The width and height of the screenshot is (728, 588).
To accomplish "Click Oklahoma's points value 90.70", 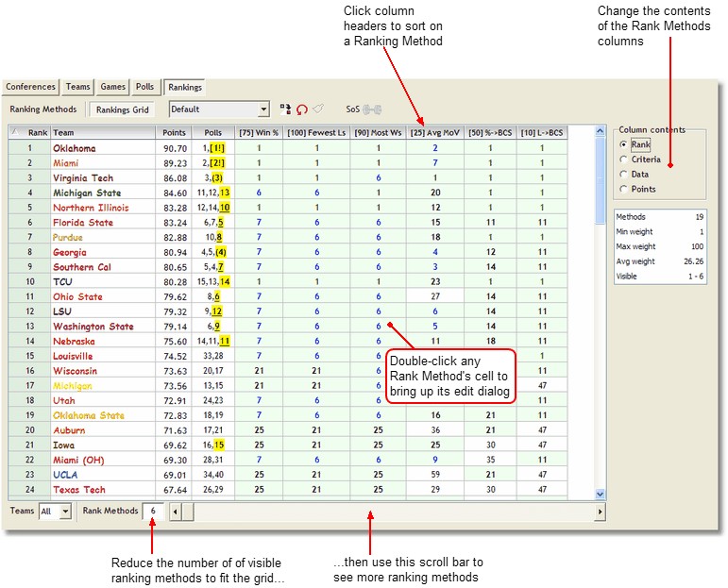I will pyautogui.click(x=175, y=148).
